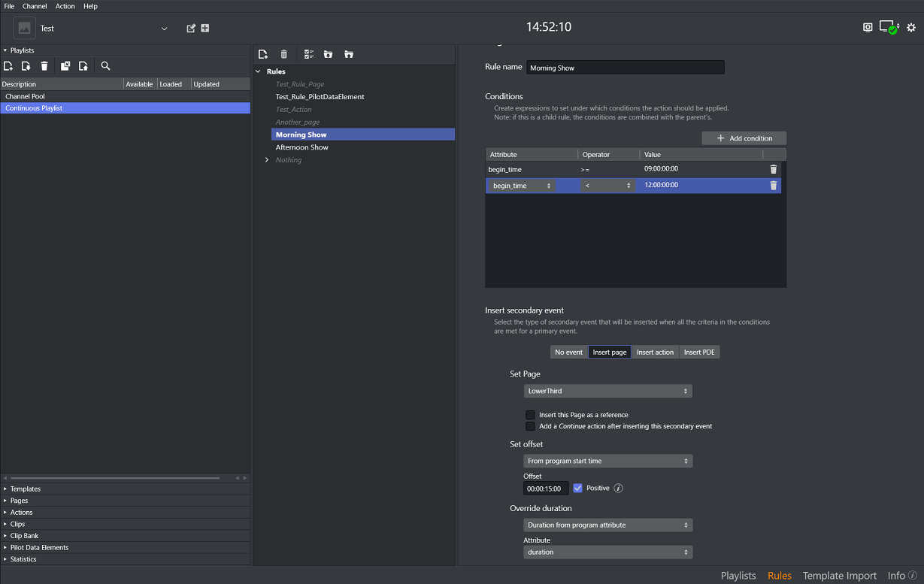Image resolution: width=924 pixels, height=584 pixels.
Task: Check Add a Continue action option
Action: pos(530,426)
